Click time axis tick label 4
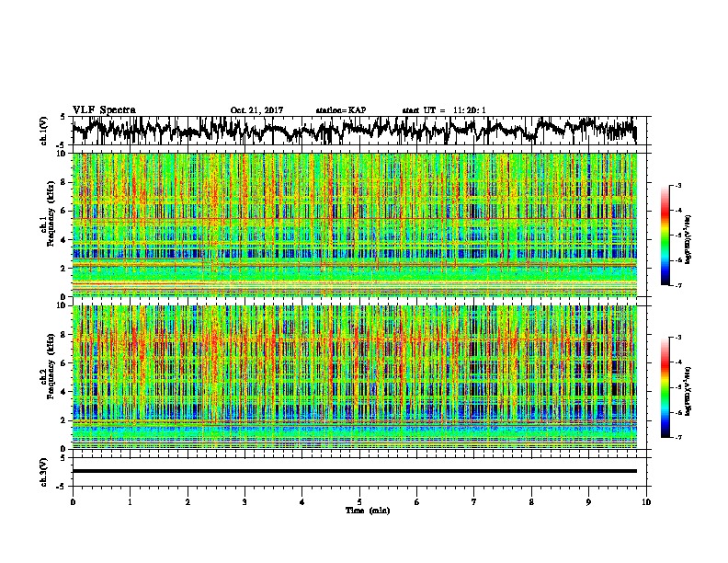This screenshot has width=728, height=563. [302, 502]
